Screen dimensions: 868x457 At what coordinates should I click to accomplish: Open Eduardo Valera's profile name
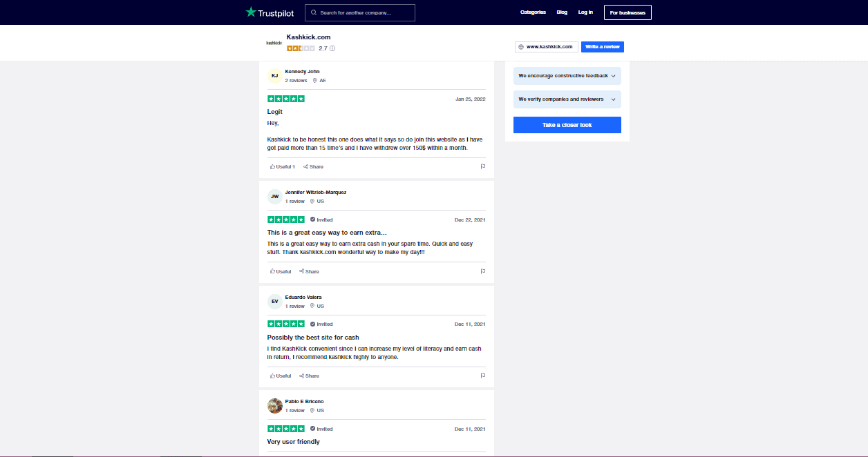pos(303,298)
